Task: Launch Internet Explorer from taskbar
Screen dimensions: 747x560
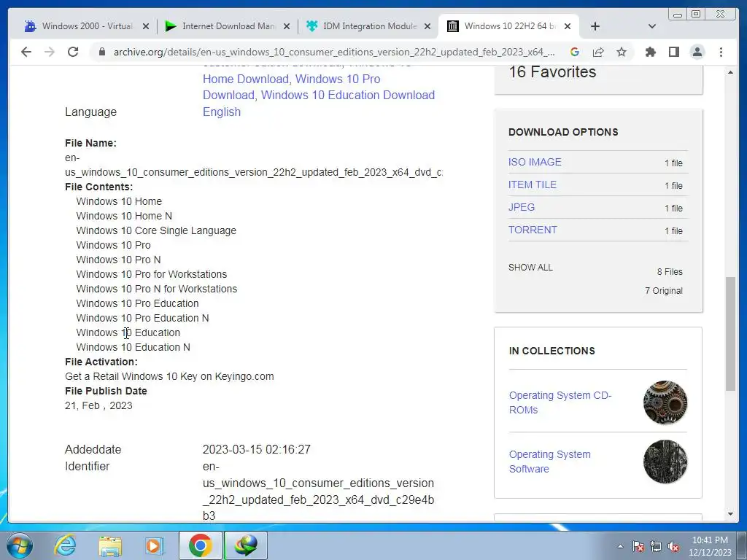Action: pos(65,545)
